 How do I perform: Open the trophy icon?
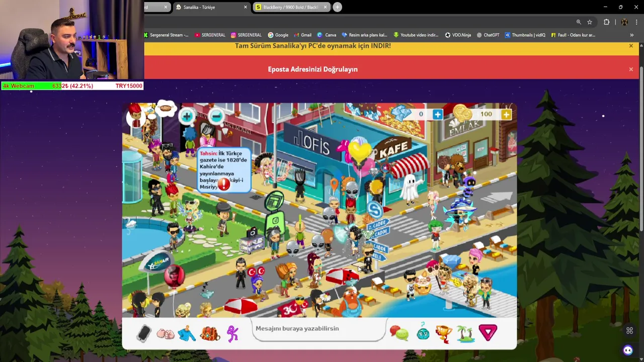click(444, 333)
